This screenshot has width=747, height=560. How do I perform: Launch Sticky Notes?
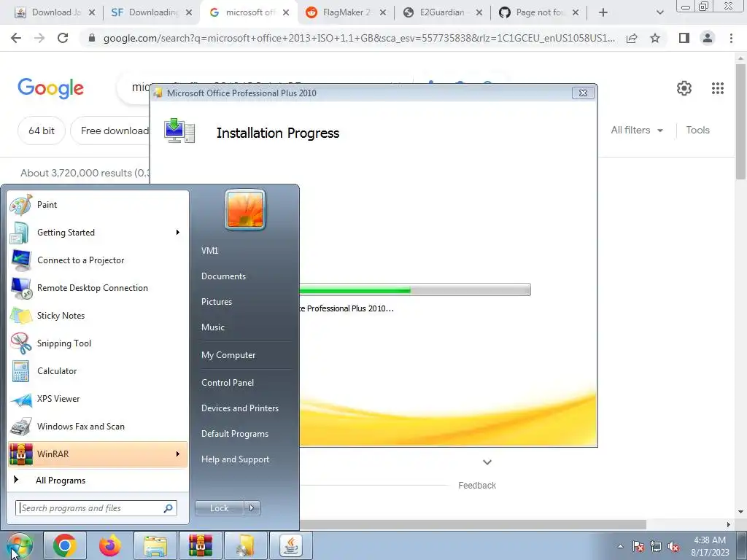(x=98, y=315)
